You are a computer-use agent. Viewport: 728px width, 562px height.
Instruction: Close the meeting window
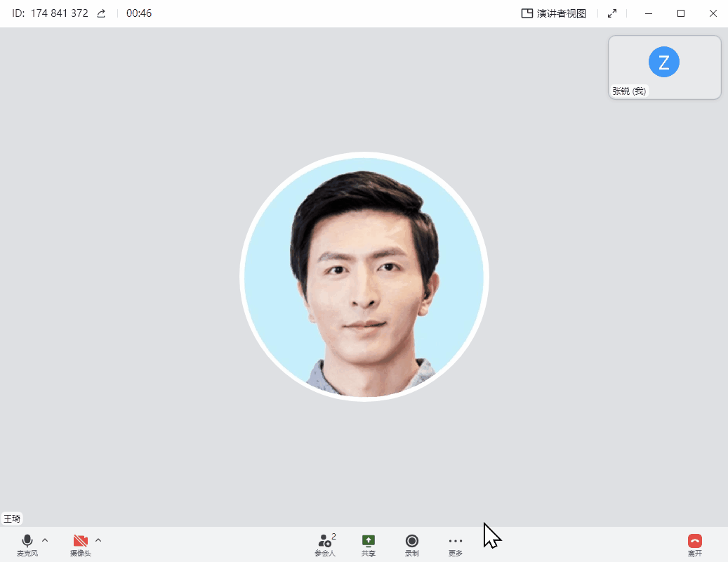(x=713, y=13)
